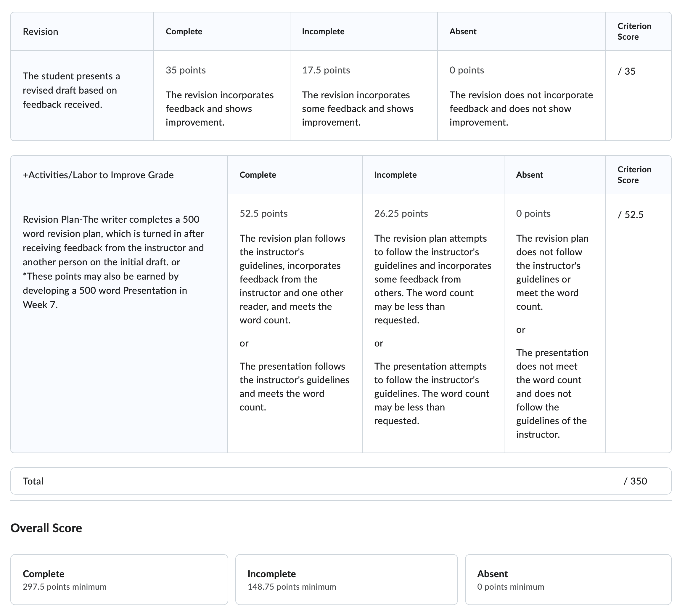Click the Revision criterion score / 35
The width and height of the screenshot is (685, 616).
(x=626, y=71)
